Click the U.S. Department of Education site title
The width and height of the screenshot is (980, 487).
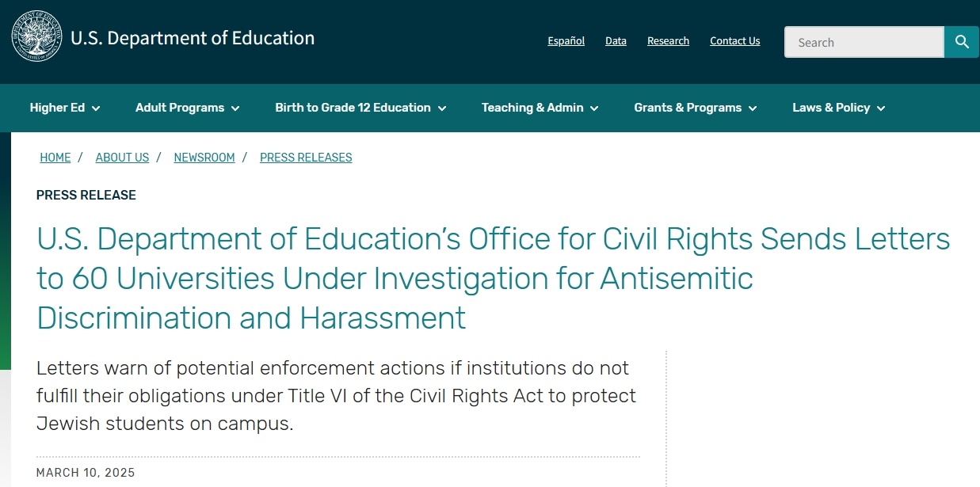coord(193,38)
